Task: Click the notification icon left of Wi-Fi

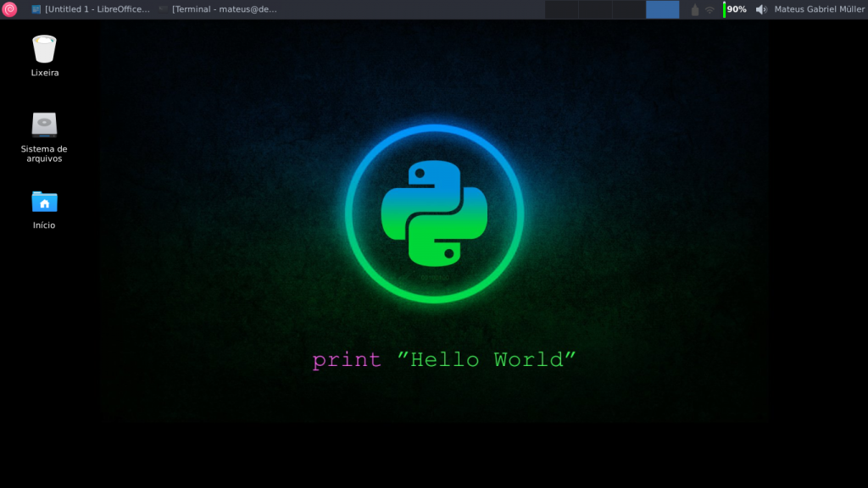Action: [x=695, y=9]
